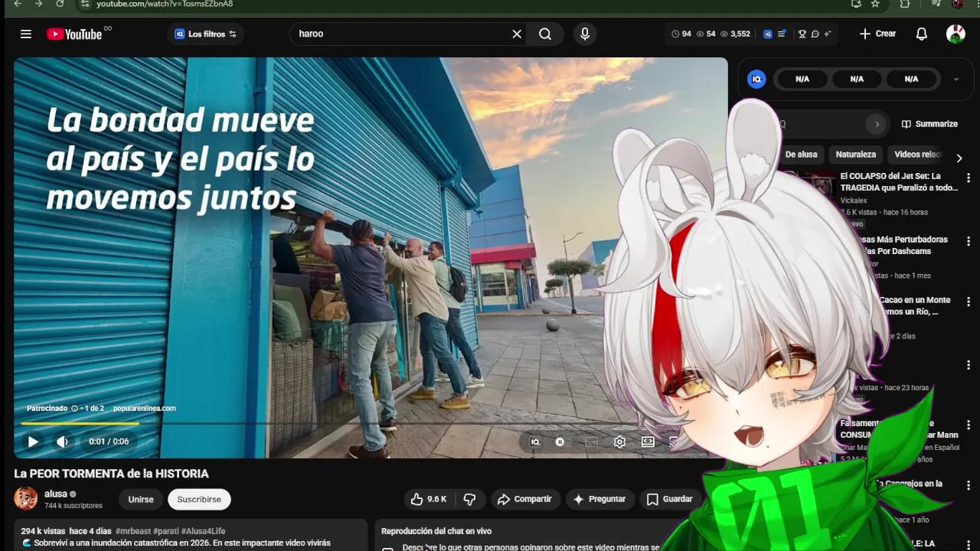Expand the IQ panel chevron
The width and height of the screenshot is (980, 551).
[x=956, y=79]
